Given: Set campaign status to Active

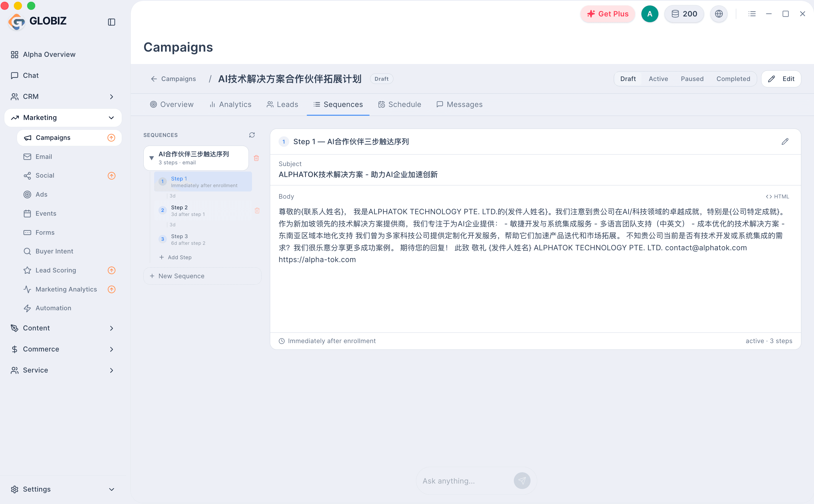Looking at the screenshot, I should coord(658,79).
